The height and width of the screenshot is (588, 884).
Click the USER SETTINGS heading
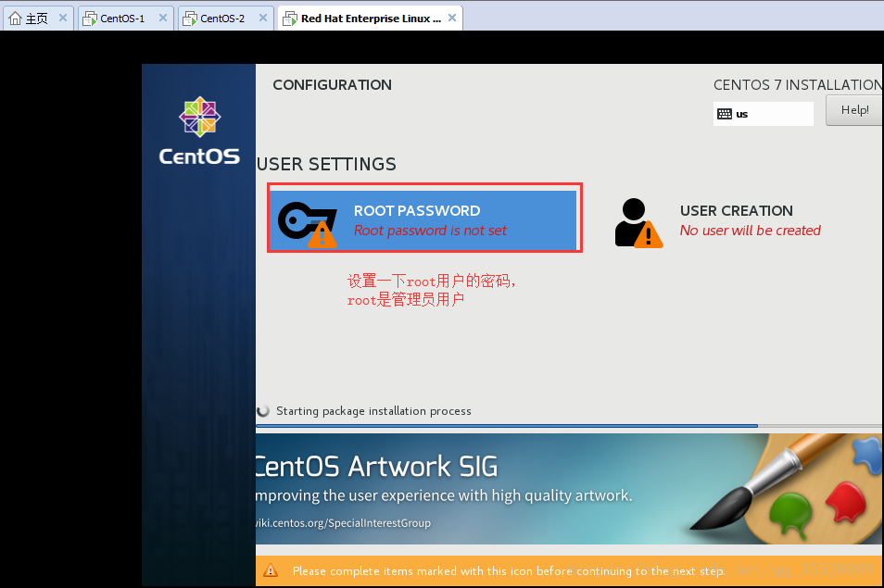point(326,164)
